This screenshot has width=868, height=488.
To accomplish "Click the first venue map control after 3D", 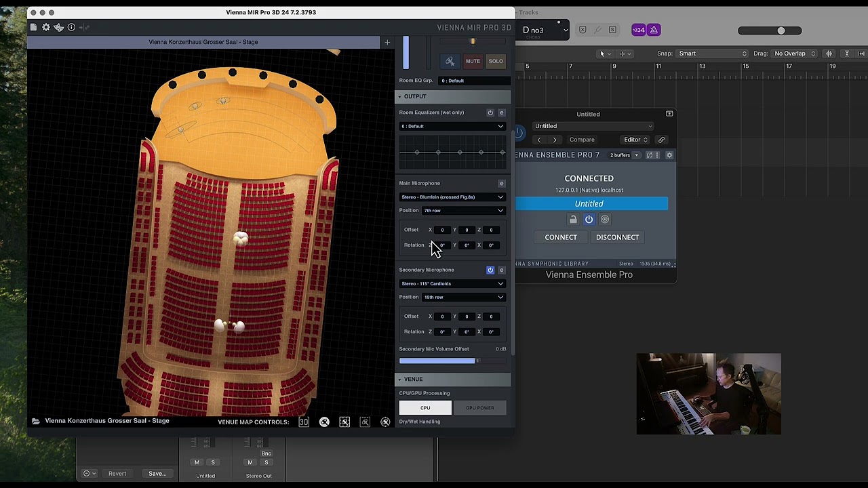I will click(324, 422).
